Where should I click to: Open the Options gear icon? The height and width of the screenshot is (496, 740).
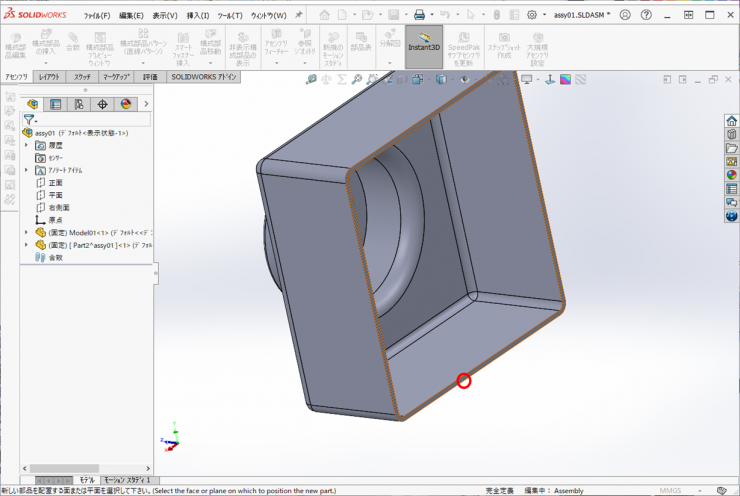pyautogui.click(x=532, y=15)
